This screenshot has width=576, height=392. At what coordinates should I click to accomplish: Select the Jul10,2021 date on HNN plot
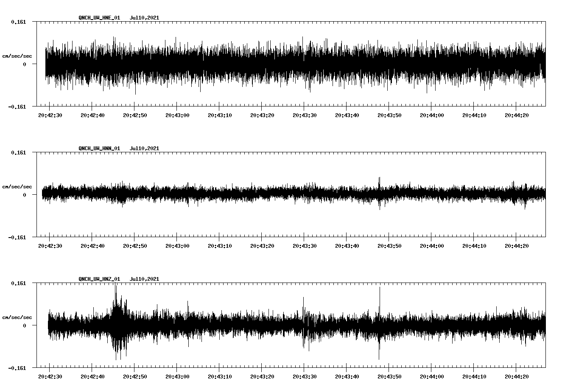pyautogui.click(x=145, y=148)
